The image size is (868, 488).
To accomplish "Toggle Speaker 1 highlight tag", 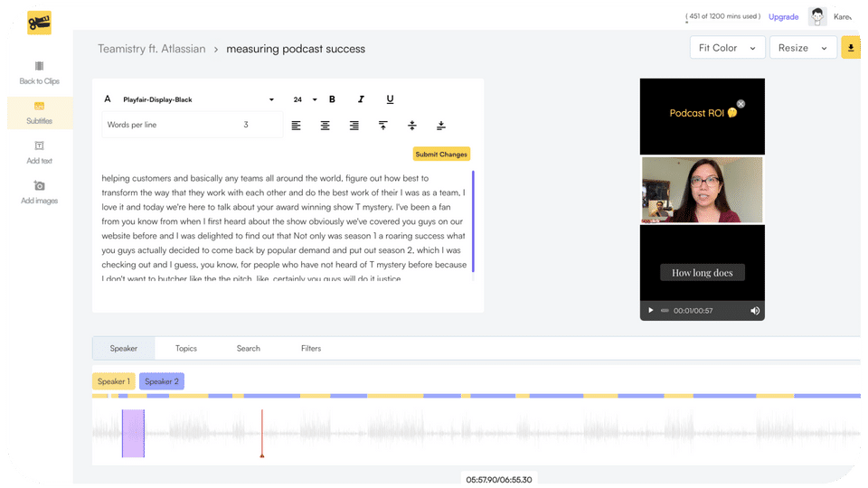I will tap(114, 381).
